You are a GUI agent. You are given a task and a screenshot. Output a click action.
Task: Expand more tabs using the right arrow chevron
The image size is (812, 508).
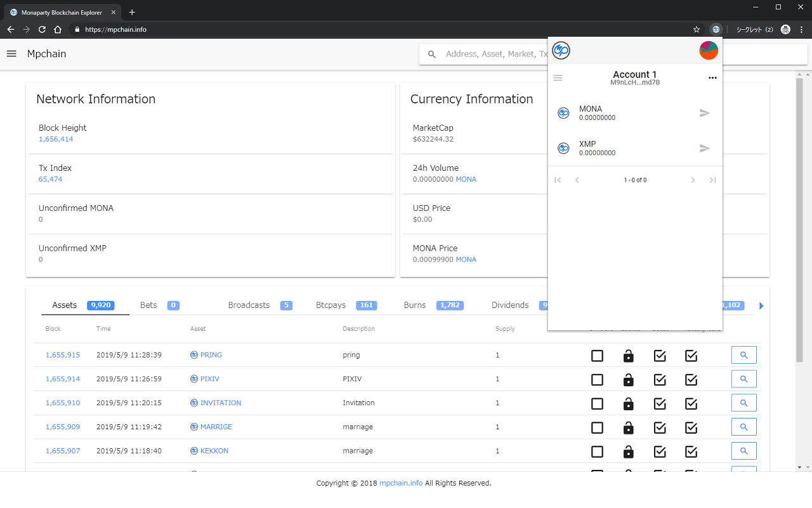(761, 305)
